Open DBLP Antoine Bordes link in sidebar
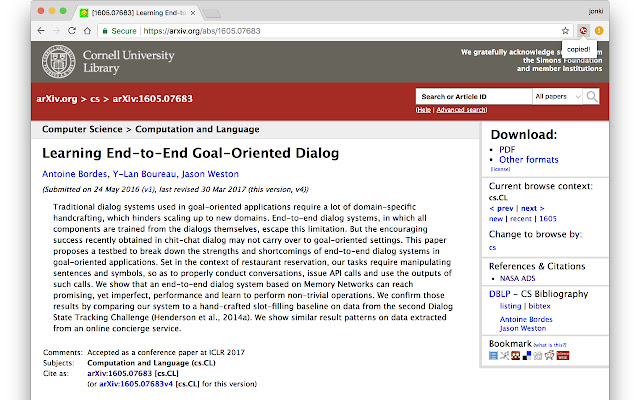The width and height of the screenshot is (640, 400). point(526,319)
